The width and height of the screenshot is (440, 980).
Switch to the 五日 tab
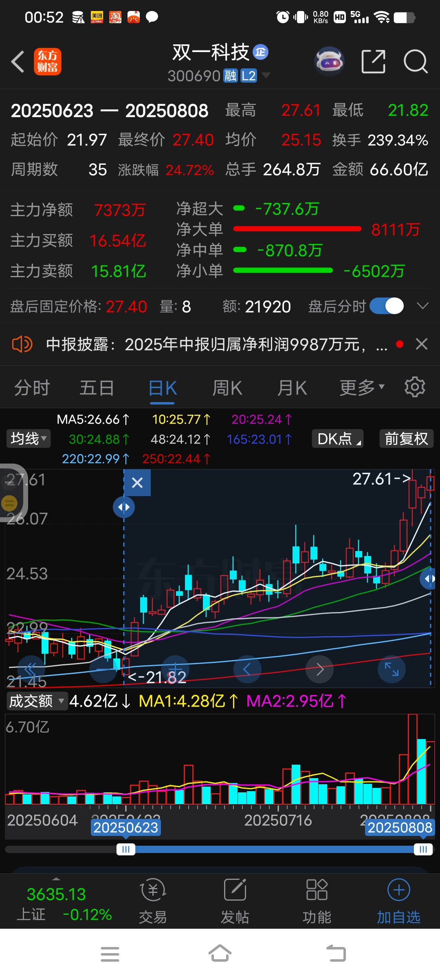pos(97,388)
